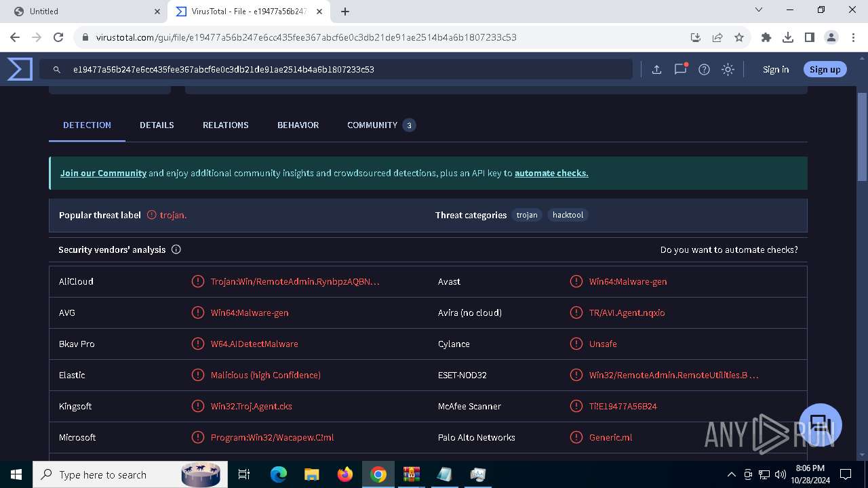Click the Sign up button

pos(825,69)
